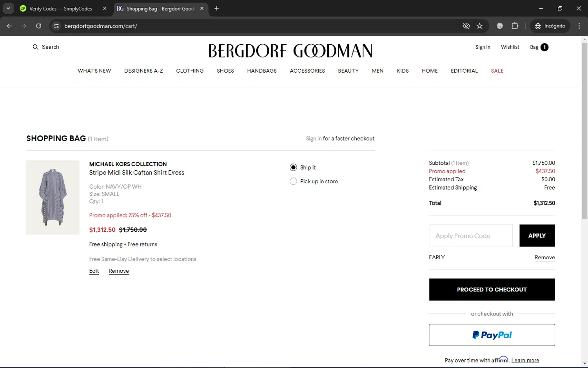Screen dimensions: 588x368
Task: Click the globe icon in toolbar
Action: click(499, 26)
